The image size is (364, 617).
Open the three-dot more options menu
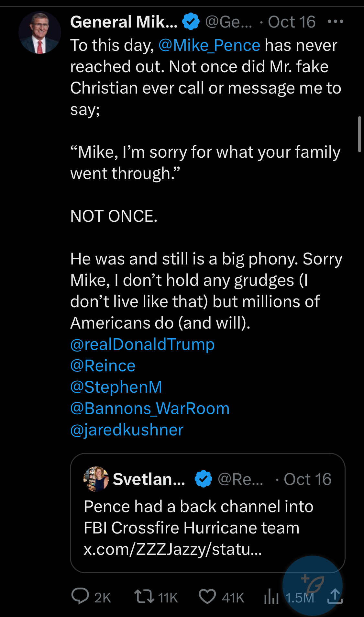click(335, 22)
